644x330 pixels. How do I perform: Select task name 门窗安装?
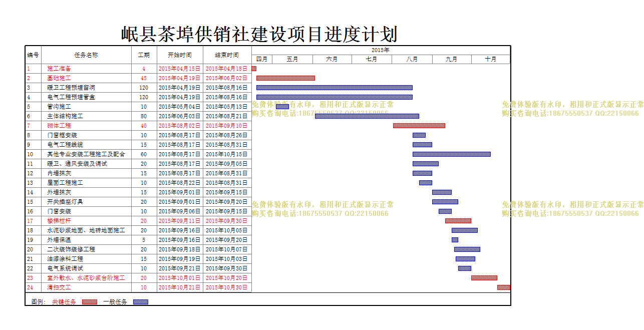click(x=59, y=211)
